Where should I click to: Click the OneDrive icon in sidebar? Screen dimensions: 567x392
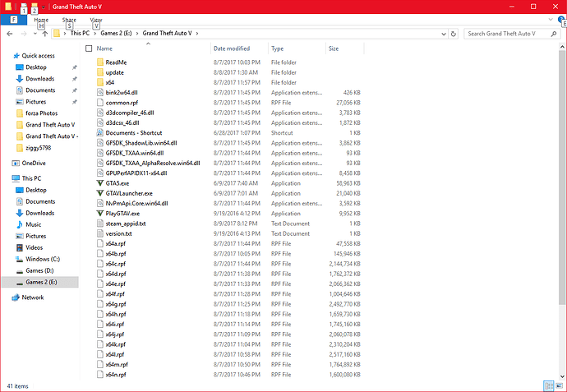[16, 163]
